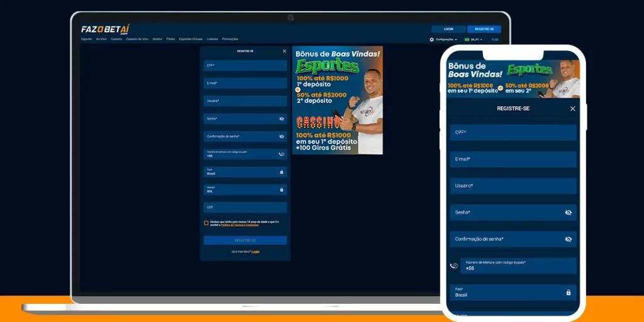Click the LOGIN button in laptop header
Screen dimensions: 644x322
(448, 29)
